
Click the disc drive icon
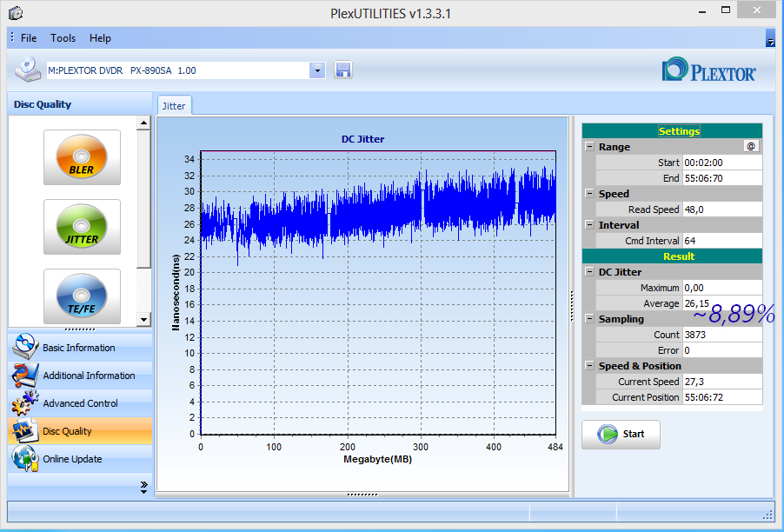[28, 69]
